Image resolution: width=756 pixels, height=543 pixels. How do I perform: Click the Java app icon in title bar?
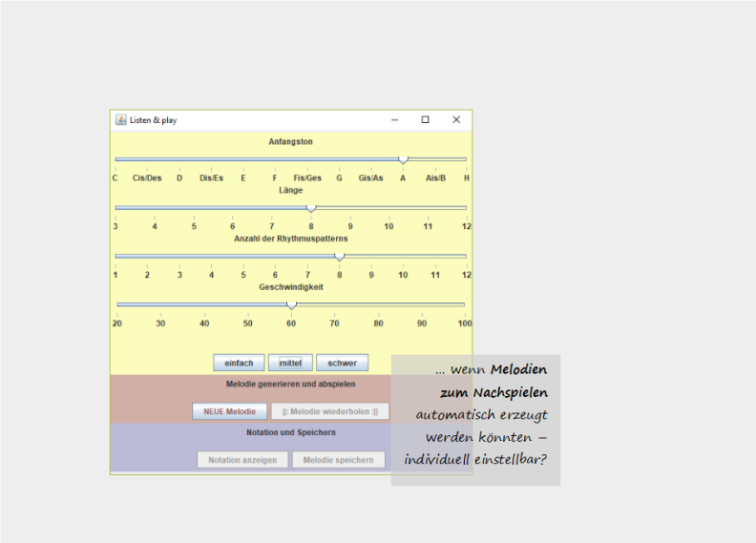(x=121, y=120)
